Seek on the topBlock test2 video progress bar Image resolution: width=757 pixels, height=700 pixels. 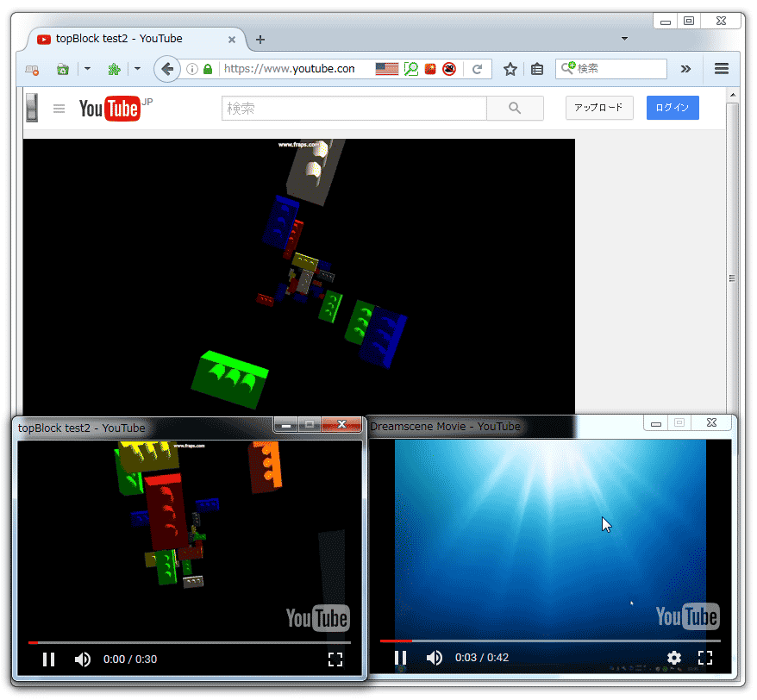tap(190, 642)
